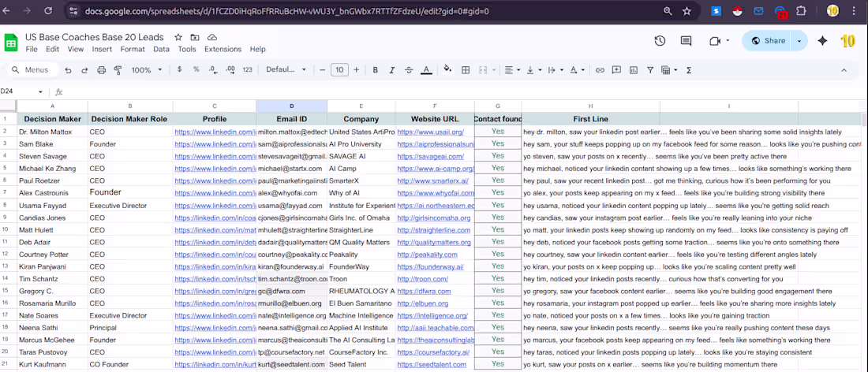Open the borders tool
This screenshot has width=868, height=372.
click(466, 70)
